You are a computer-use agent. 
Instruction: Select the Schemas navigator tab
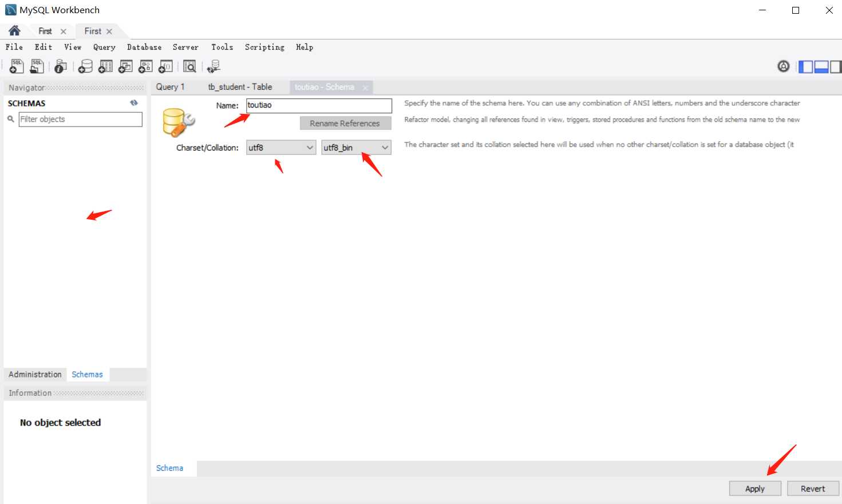tap(88, 374)
